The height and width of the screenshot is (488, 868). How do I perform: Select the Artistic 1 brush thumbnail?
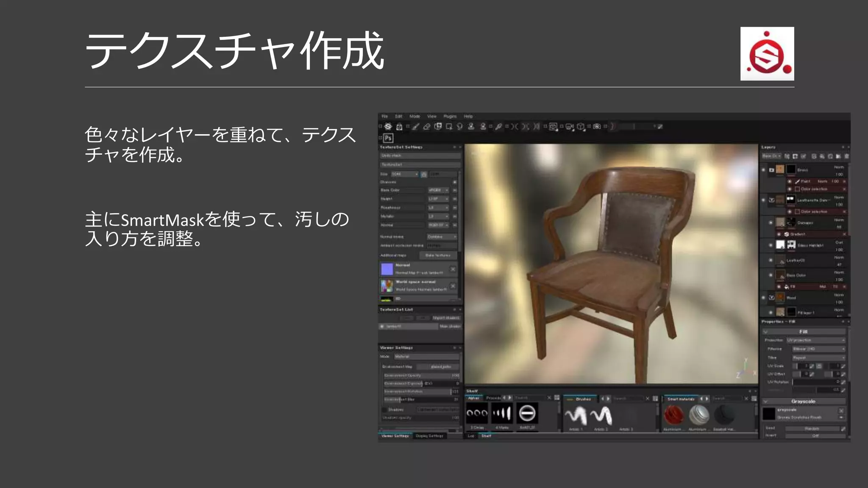pyautogui.click(x=576, y=415)
